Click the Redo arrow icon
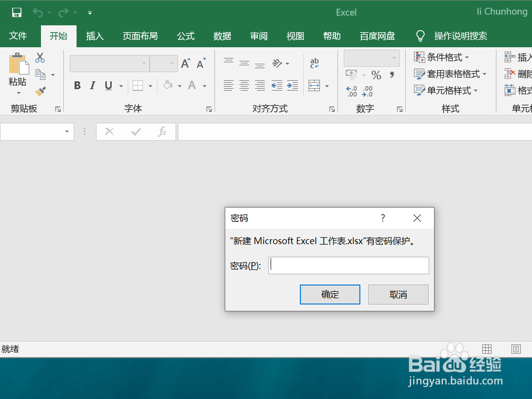 click(63, 13)
